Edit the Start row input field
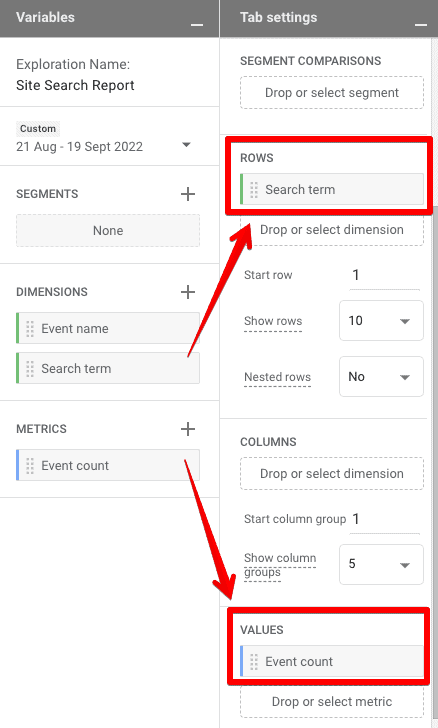The image size is (438, 728). point(385,275)
